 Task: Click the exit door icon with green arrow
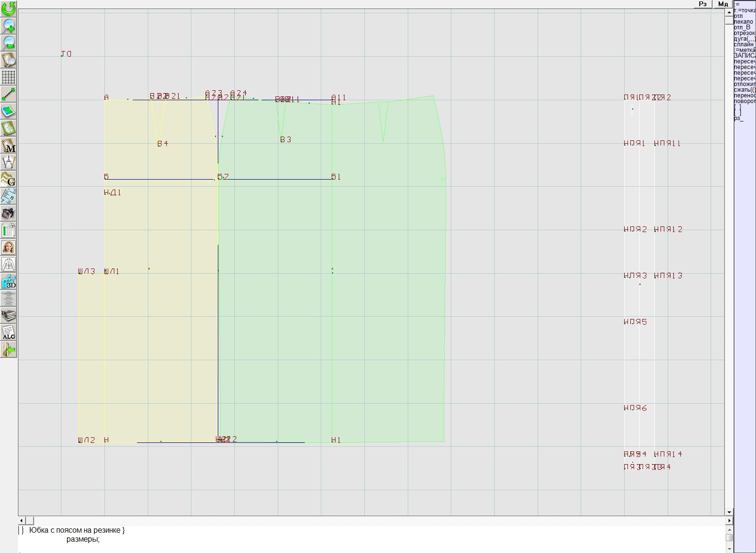(9, 349)
